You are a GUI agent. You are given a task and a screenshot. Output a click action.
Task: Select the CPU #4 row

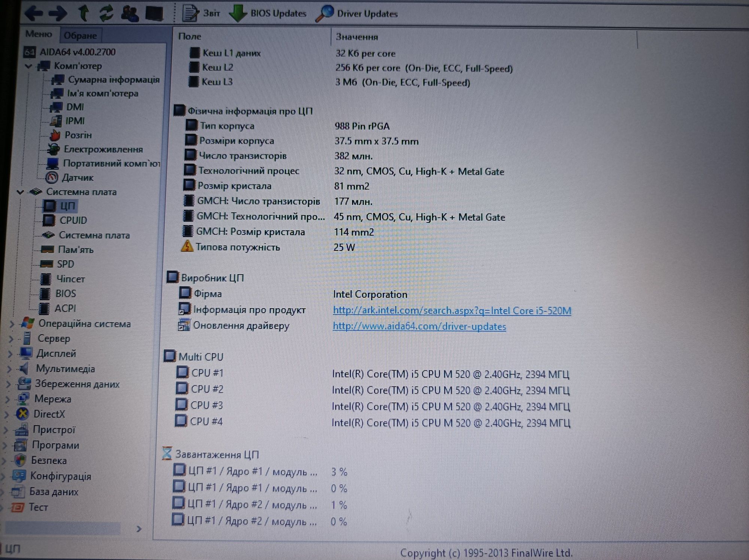(373, 422)
